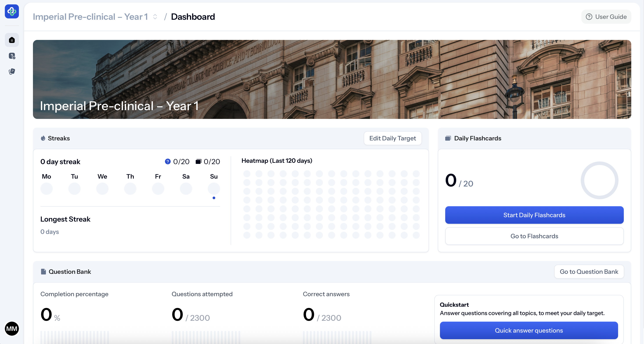Click the Sunday streak circle
Image resolution: width=644 pixels, height=344 pixels.
coord(214,188)
